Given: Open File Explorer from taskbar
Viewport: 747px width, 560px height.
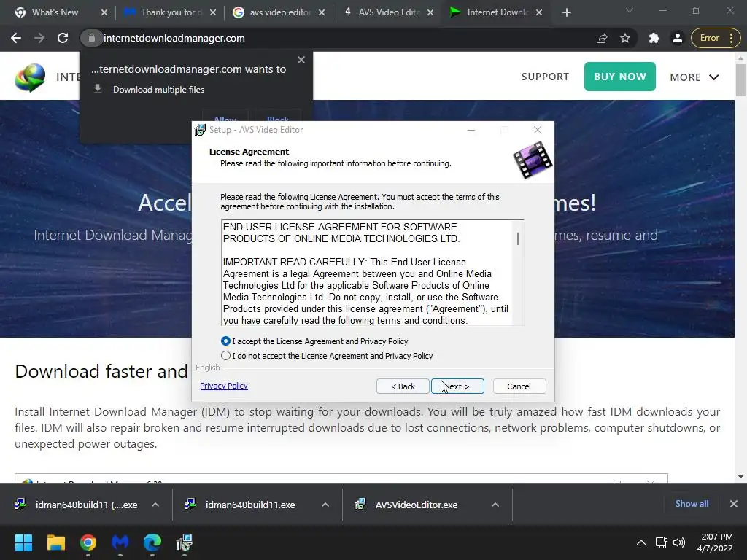Looking at the screenshot, I should [55, 542].
